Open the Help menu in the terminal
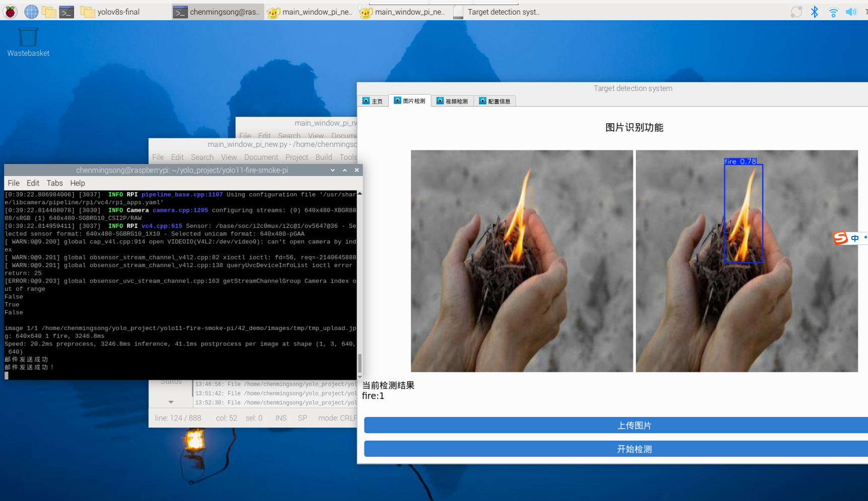 coord(78,183)
